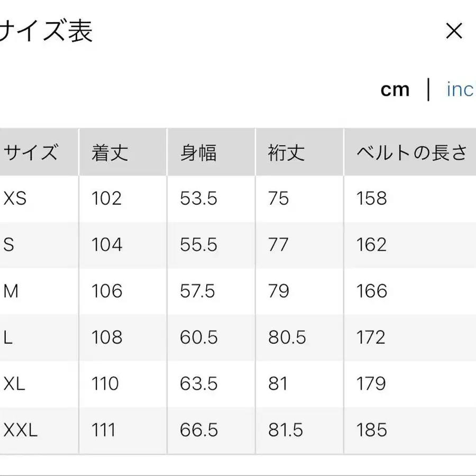Click the 185 belt length for XXL
Screen dimensions: 476x476
point(370,430)
